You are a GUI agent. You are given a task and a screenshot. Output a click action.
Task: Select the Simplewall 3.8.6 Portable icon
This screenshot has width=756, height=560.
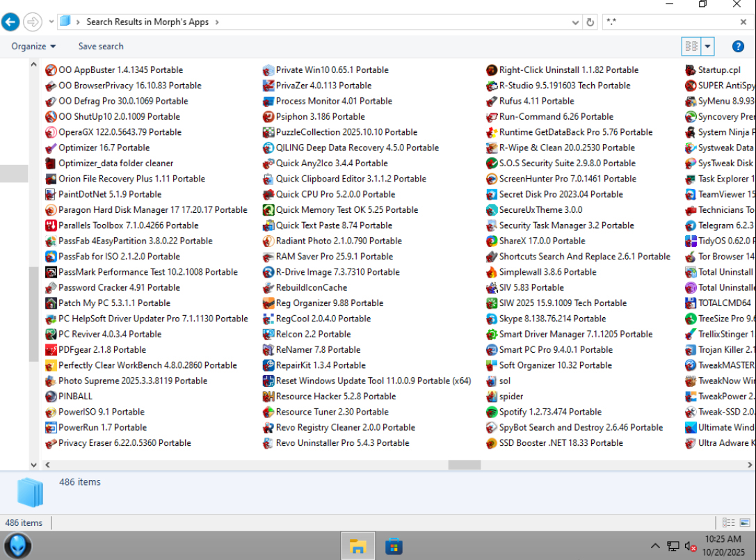click(491, 272)
